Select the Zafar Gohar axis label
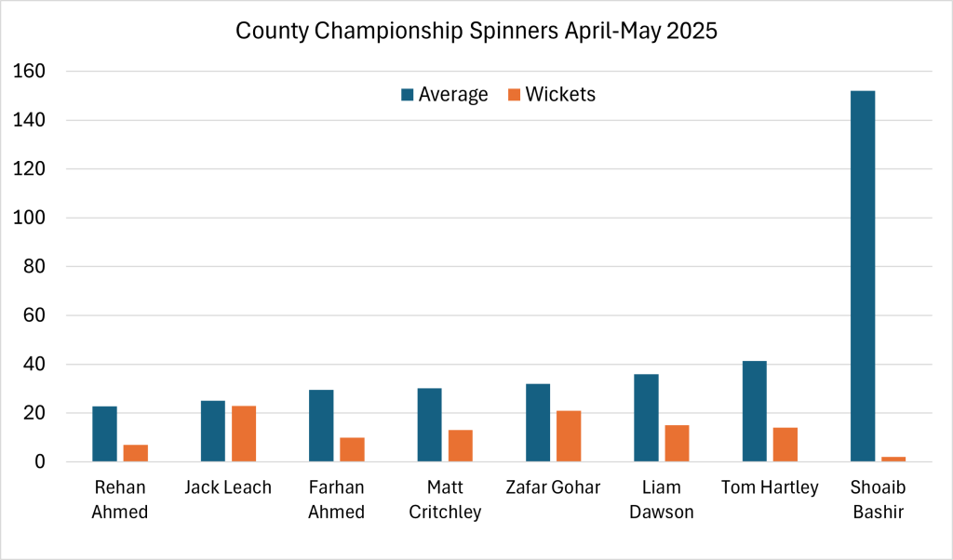 pos(553,487)
